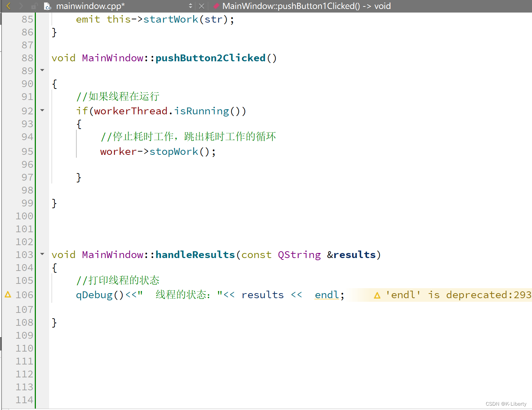
Task: Close the mainwindow.cpp document with X
Action: [201, 6]
